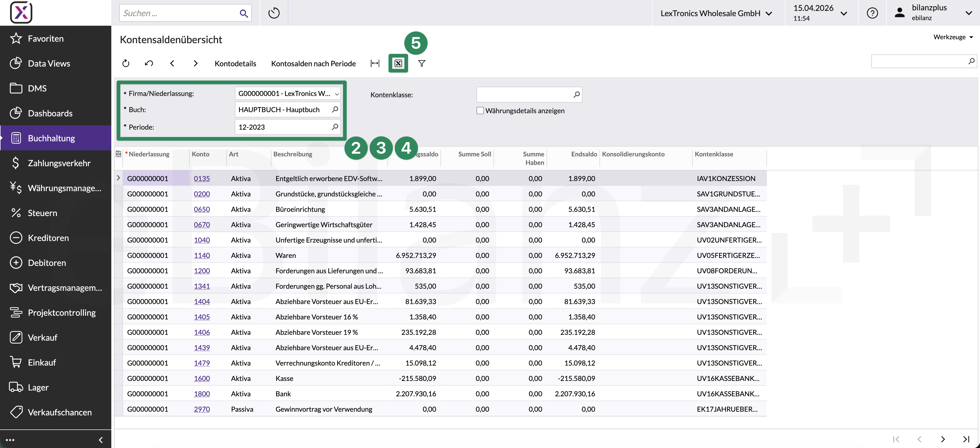The image size is (980, 448).
Task: Open Einkauf shopping cart icon
Action: [x=16, y=362]
